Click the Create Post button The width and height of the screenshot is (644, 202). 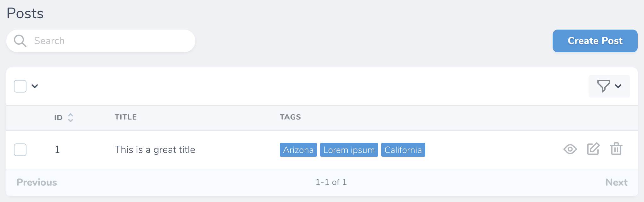595,41
